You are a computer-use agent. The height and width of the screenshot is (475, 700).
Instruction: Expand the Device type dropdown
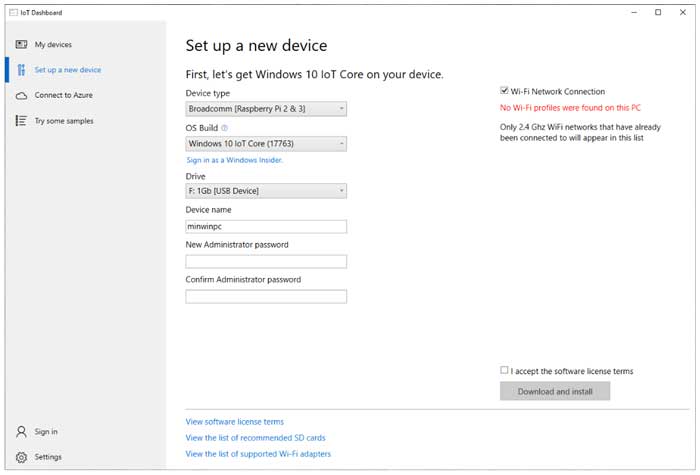[266, 108]
